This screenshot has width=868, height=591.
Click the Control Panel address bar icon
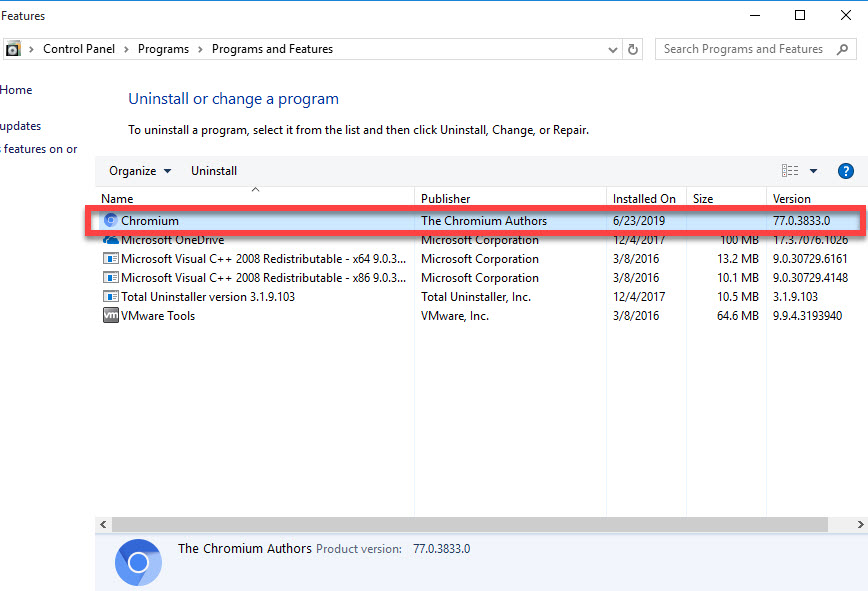tap(13, 49)
